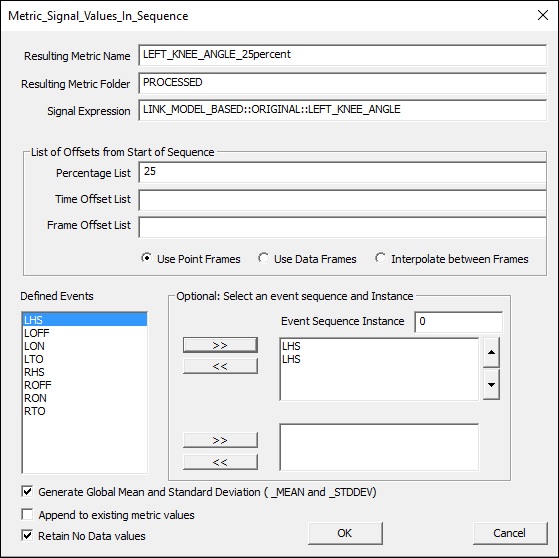Viewport: 559px width, 558px height.
Task: Move selected sequence event up with arrow
Action: [491, 352]
